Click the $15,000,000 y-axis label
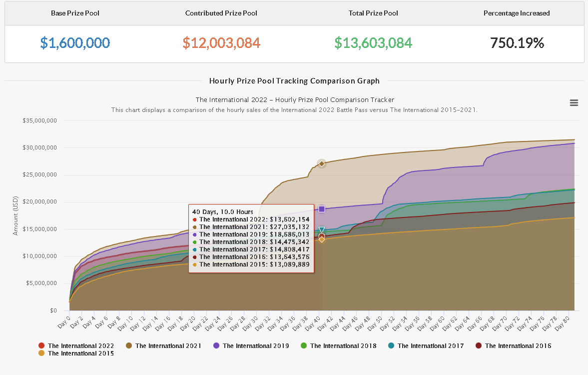The width and height of the screenshot is (588, 375). 40,229
